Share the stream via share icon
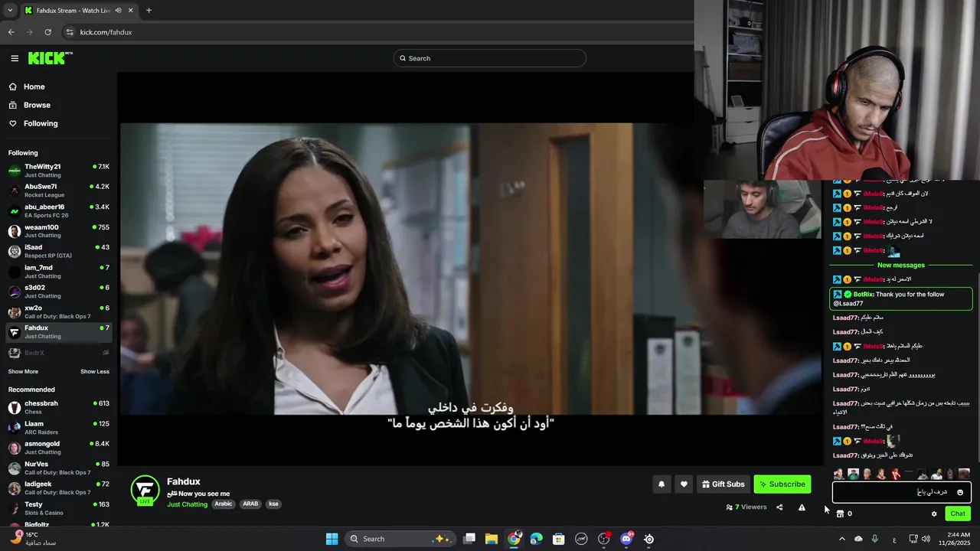Viewport: 980px width, 551px height. tap(779, 507)
